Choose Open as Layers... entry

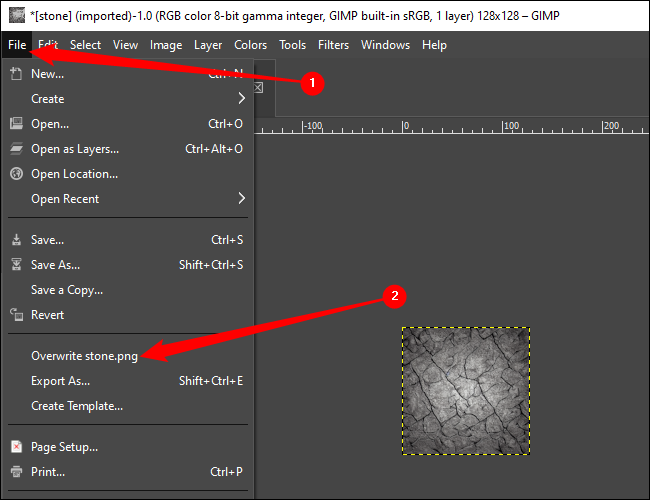pyautogui.click(x=128, y=148)
